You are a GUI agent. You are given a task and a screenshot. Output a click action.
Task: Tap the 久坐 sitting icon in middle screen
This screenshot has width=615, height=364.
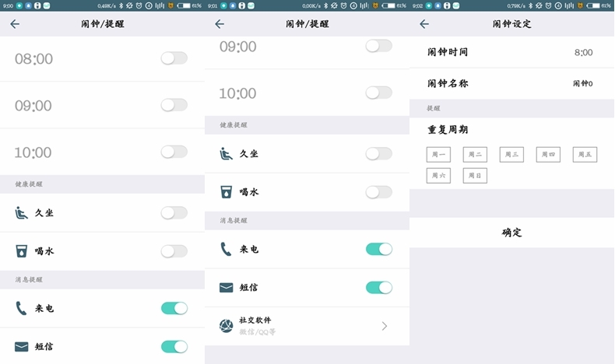[x=226, y=153]
